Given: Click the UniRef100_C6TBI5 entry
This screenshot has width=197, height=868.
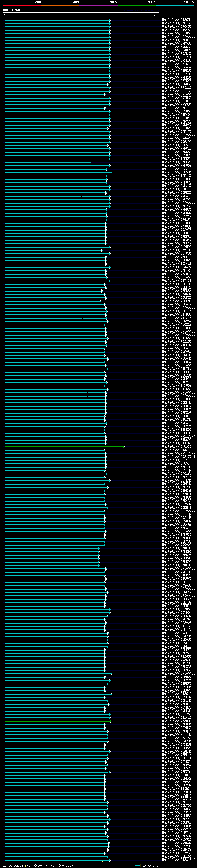Looking at the screenshot, I should click(177, 64).
